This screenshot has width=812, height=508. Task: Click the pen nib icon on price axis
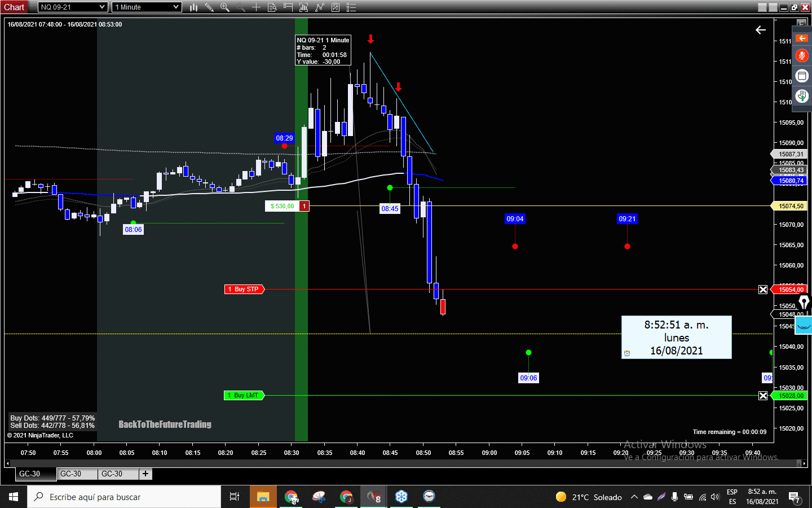(804, 303)
